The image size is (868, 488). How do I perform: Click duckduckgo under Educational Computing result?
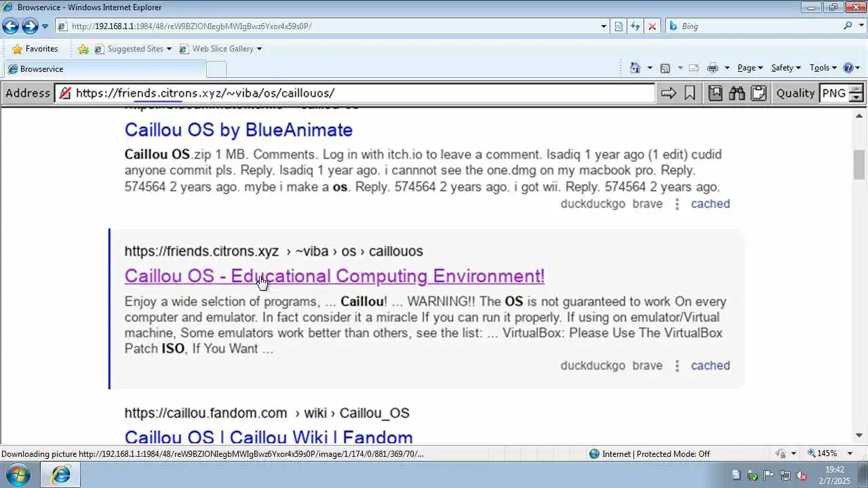(x=593, y=366)
